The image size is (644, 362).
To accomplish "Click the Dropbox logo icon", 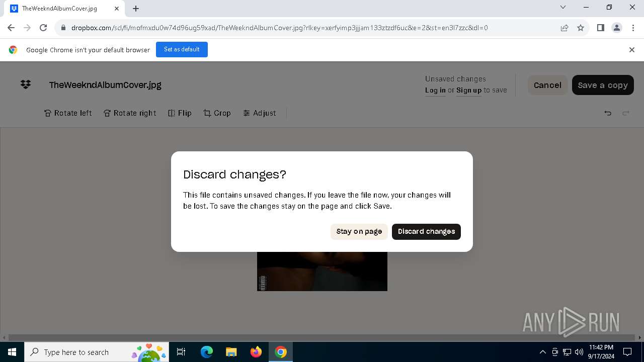I will pyautogui.click(x=26, y=84).
